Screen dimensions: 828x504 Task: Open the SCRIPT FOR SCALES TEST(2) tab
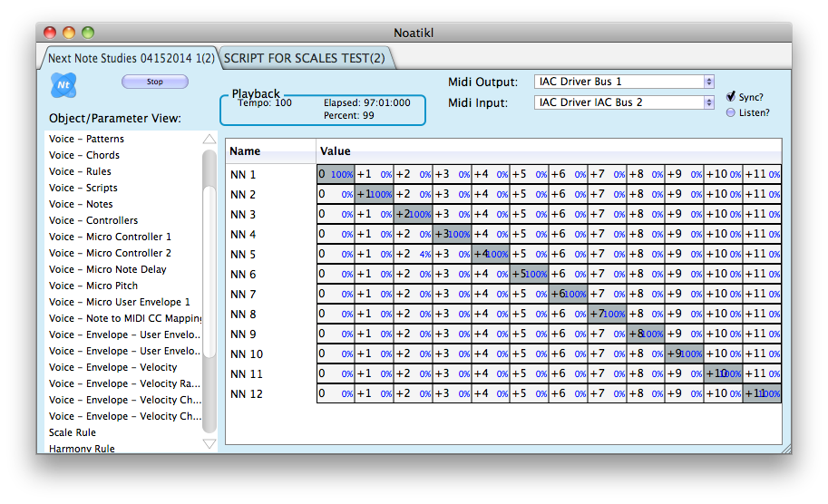click(305, 58)
